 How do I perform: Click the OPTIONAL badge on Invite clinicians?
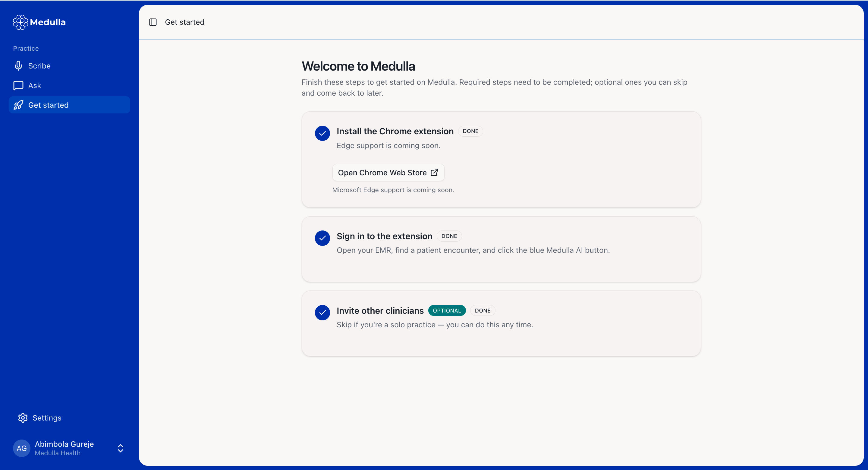pyautogui.click(x=447, y=310)
